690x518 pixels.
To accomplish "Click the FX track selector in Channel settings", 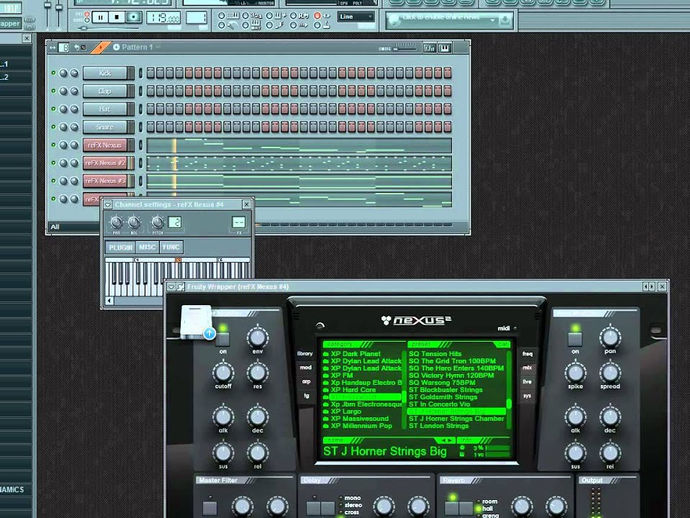I will (x=238, y=222).
